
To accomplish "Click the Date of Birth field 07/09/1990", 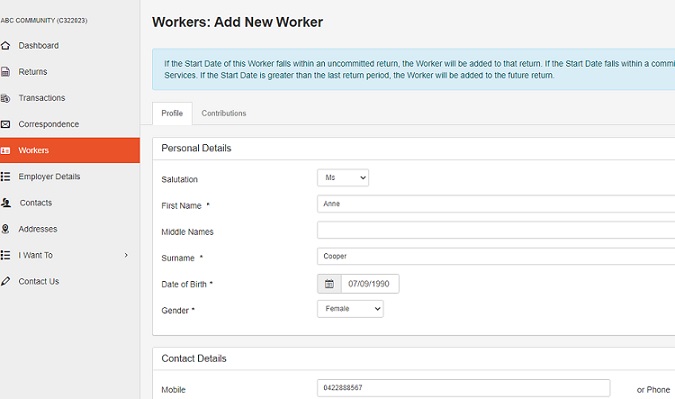I will click(370, 284).
